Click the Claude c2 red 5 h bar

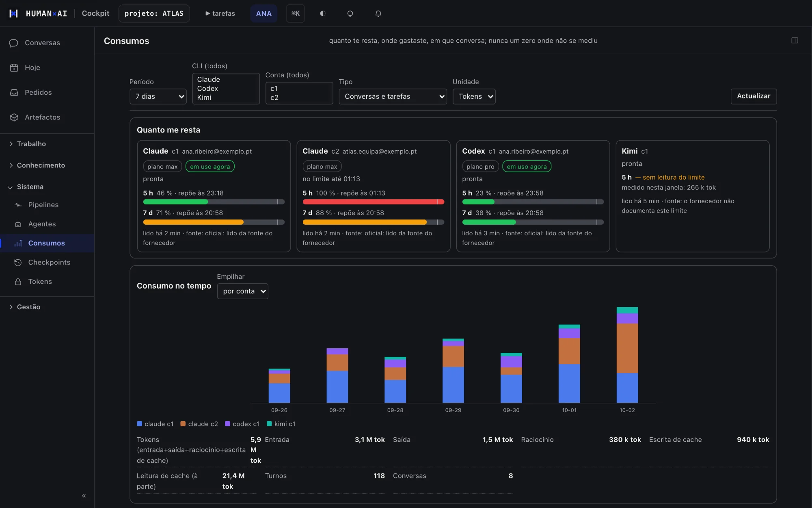tap(373, 202)
